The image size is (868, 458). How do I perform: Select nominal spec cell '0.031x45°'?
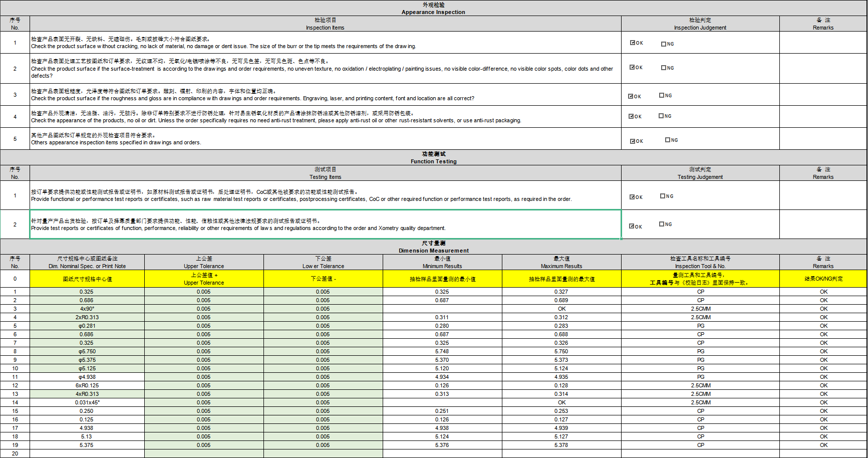tap(87, 402)
